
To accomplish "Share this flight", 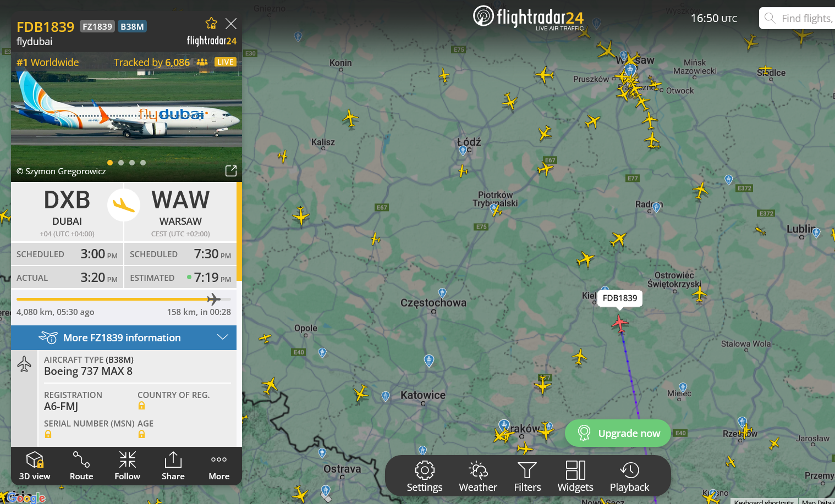I will tap(173, 466).
